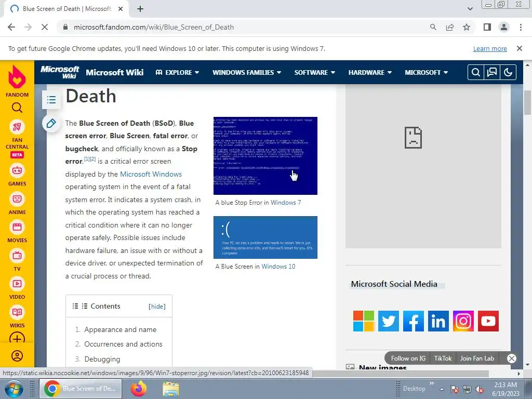Expand the EXPLORE dropdown menu
The height and width of the screenshot is (399, 532).
177,72
